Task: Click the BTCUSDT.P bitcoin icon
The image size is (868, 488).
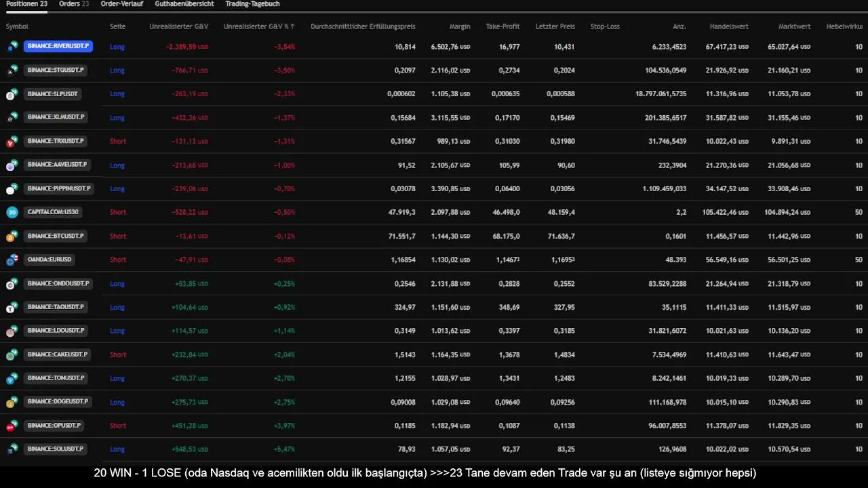Action: 12,236
